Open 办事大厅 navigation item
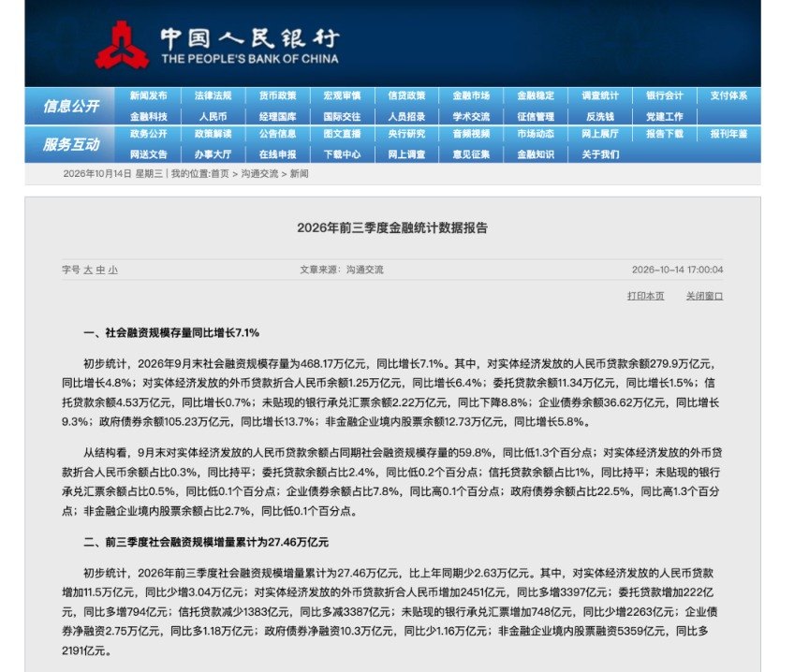Image resolution: width=809 pixels, height=672 pixels. click(213, 154)
